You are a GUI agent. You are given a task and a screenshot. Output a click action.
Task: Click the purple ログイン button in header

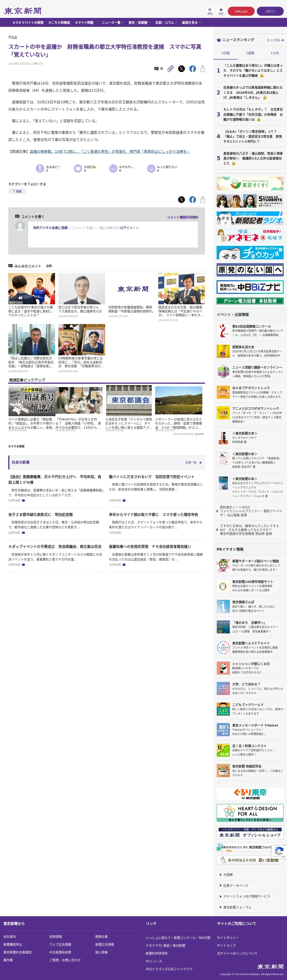[x=270, y=11]
